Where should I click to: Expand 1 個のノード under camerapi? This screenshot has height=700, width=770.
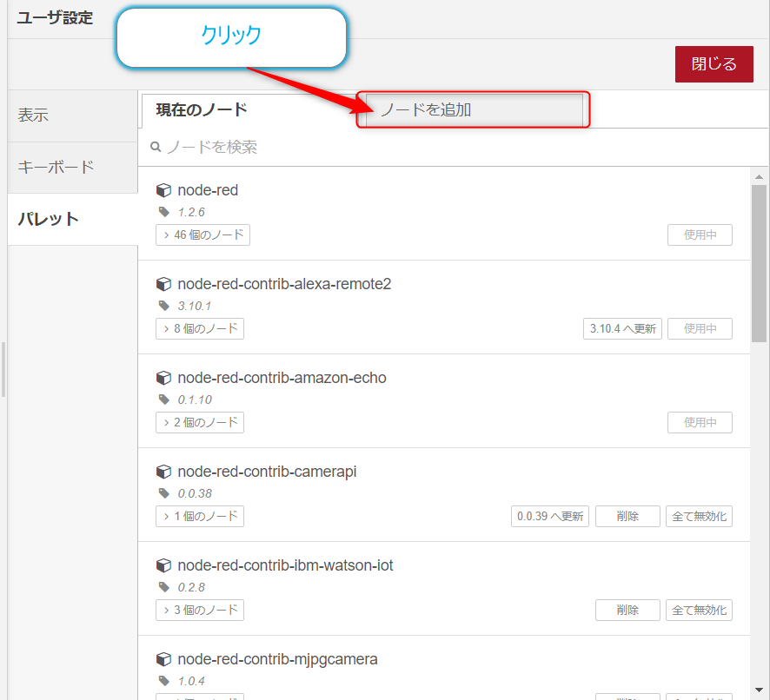(200, 516)
